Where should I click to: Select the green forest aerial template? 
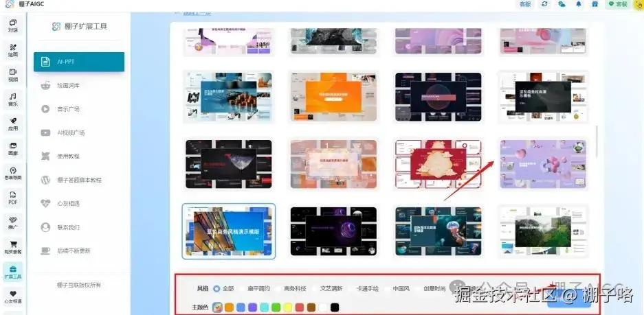pyautogui.click(x=543, y=231)
